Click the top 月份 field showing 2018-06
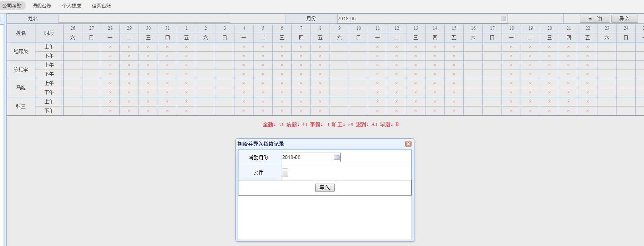The width and height of the screenshot is (644, 246). click(x=418, y=19)
